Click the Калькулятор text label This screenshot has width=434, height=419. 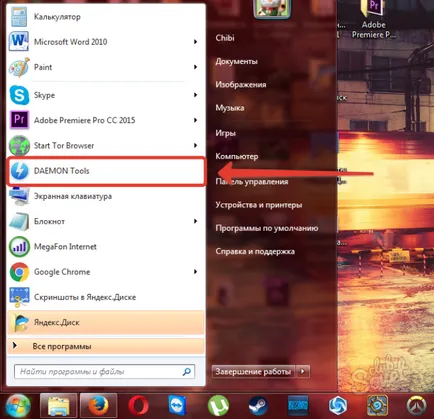57,17
